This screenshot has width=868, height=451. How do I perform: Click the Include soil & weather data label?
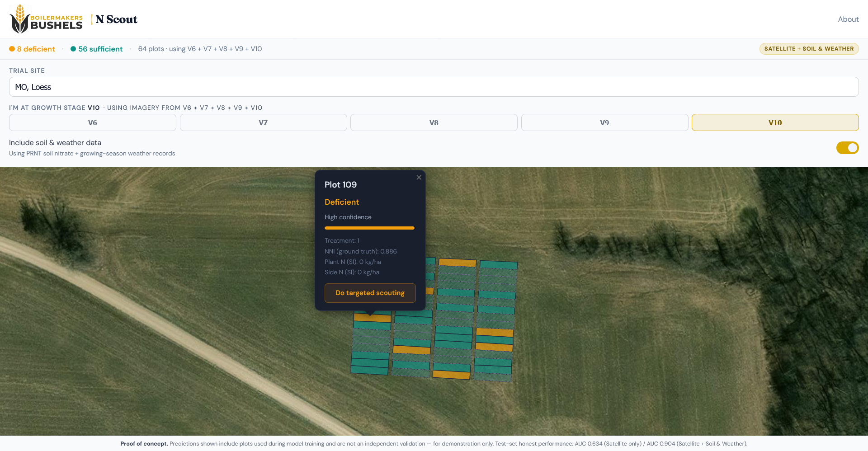tap(55, 143)
